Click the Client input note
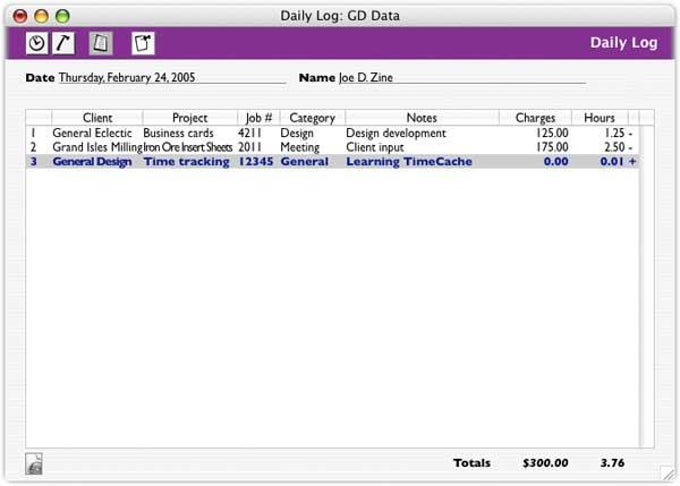Viewport: 680px width, 486px height. 375,147
